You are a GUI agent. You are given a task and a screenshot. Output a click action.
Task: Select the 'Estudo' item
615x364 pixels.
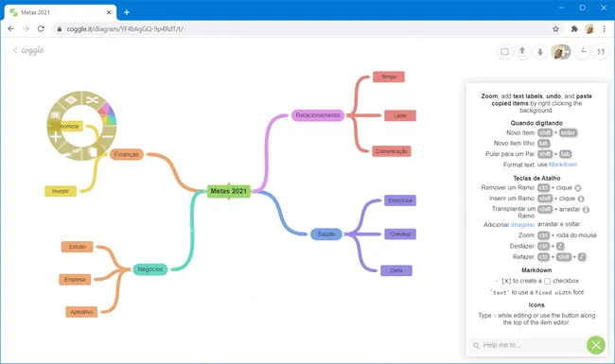pyautogui.click(x=78, y=247)
